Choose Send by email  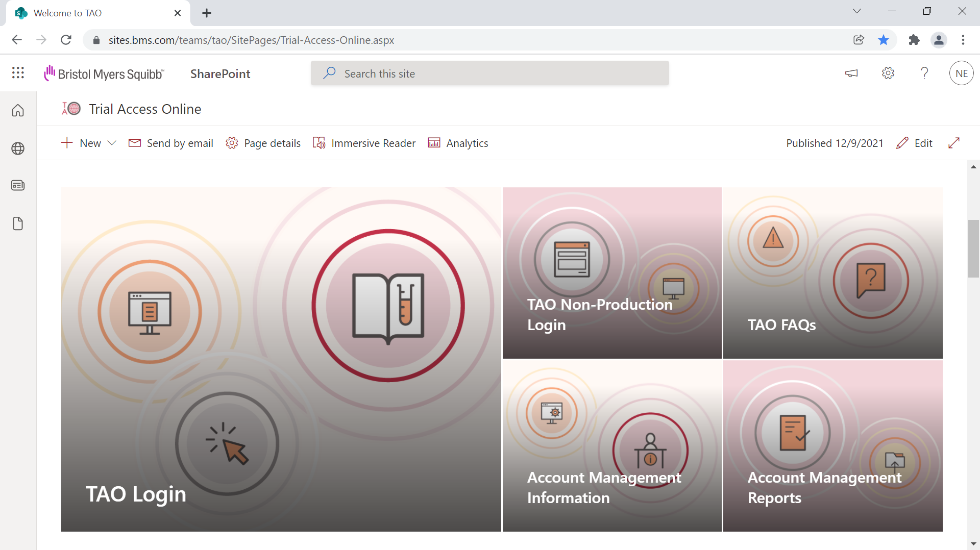[171, 143]
